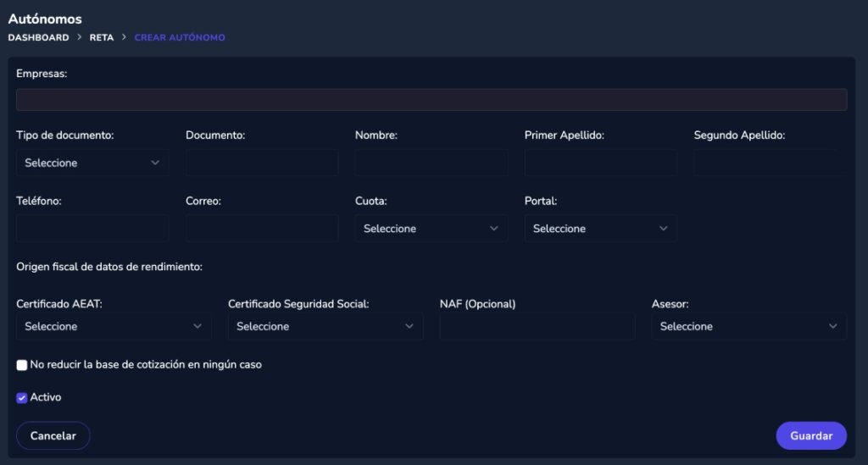Click the Guardar button
Screen dimensions: 868x465
click(811, 435)
